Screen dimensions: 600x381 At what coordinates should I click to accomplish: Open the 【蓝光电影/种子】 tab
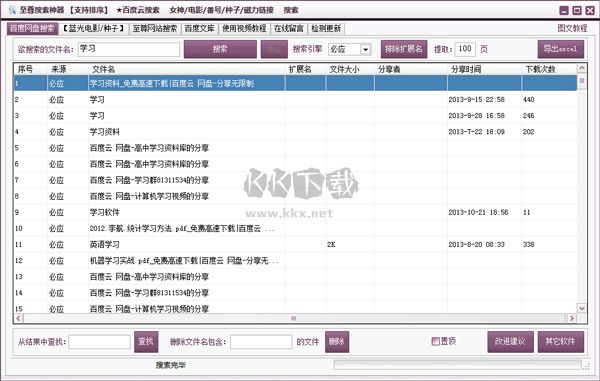pos(94,29)
